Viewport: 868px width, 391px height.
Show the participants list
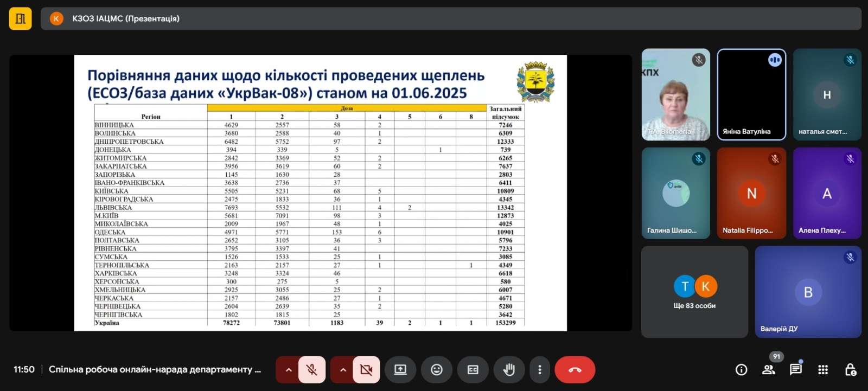[768, 370]
